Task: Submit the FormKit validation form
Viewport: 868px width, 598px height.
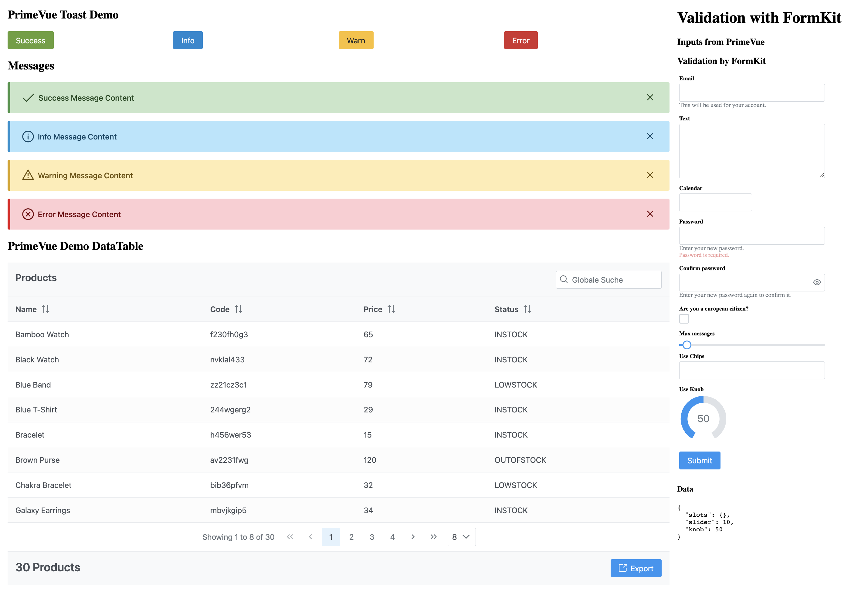Action: point(699,461)
